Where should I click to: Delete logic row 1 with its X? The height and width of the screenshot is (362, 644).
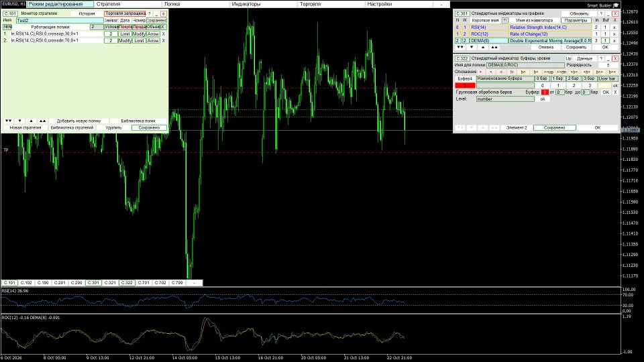click(164, 34)
